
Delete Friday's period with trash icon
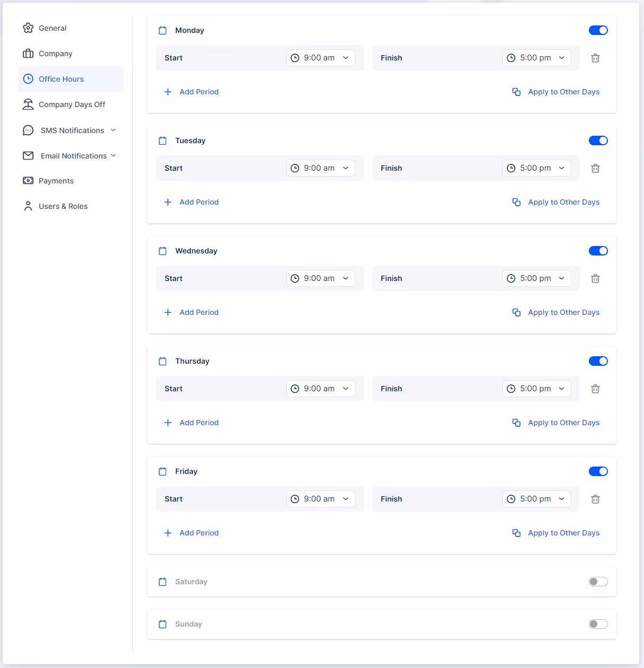coord(595,499)
